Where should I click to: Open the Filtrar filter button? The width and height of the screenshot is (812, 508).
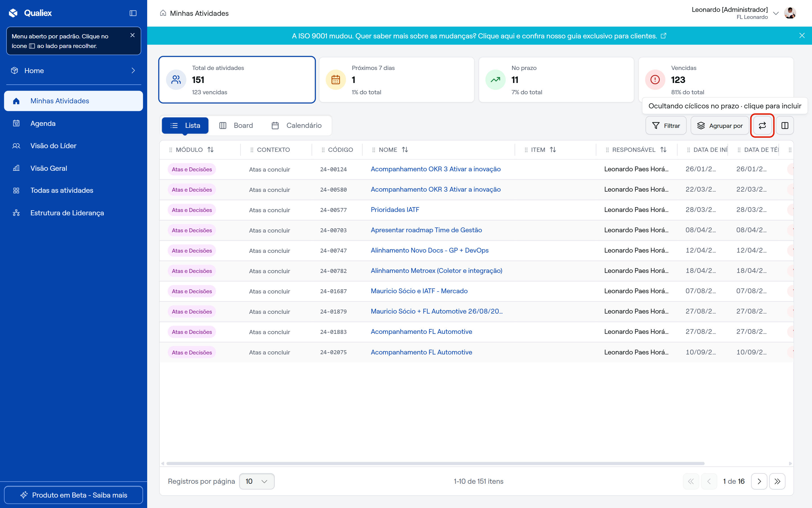coord(666,126)
